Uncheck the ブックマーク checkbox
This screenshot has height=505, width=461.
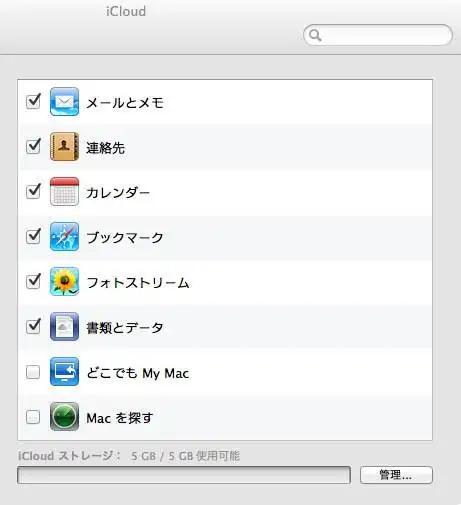pos(33,236)
